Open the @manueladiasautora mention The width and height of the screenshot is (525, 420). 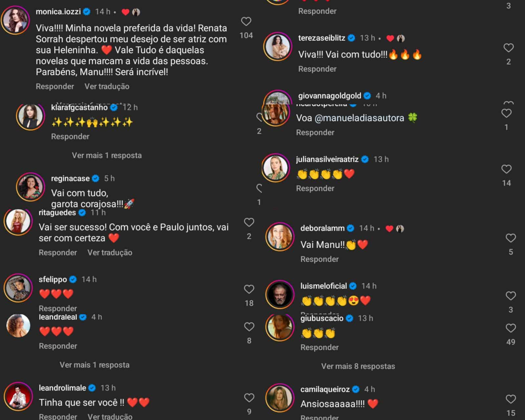pos(359,118)
